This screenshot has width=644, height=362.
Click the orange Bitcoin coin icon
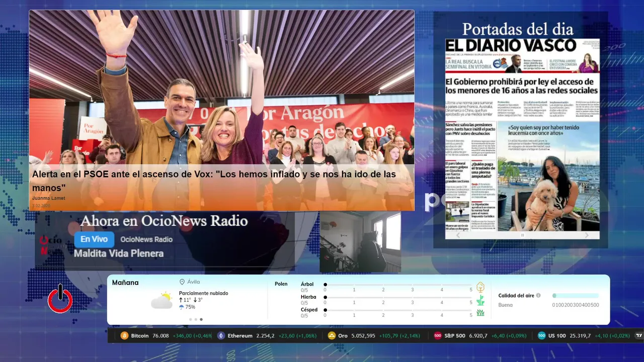pos(124,335)
